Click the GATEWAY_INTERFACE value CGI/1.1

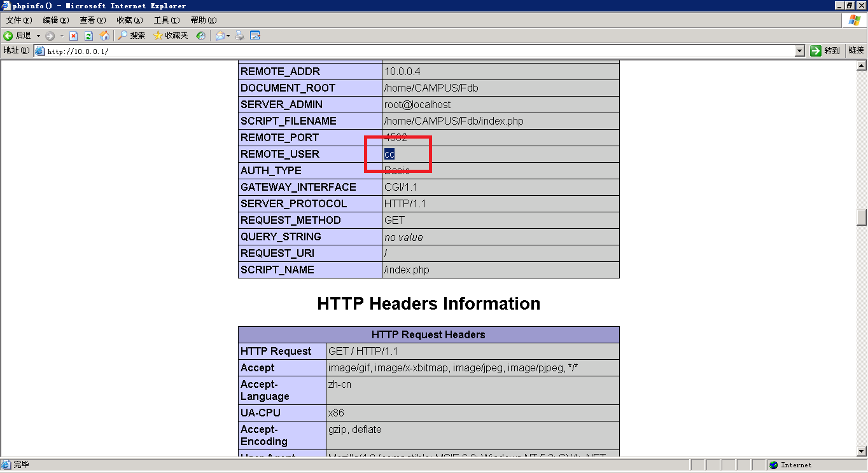coord(401,187)
